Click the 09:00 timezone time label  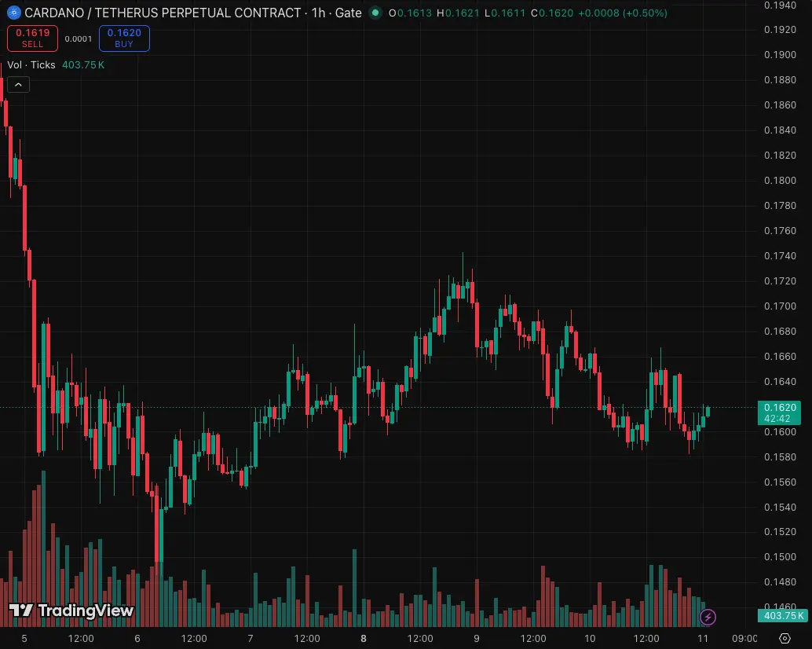click(x=744, y=638)
